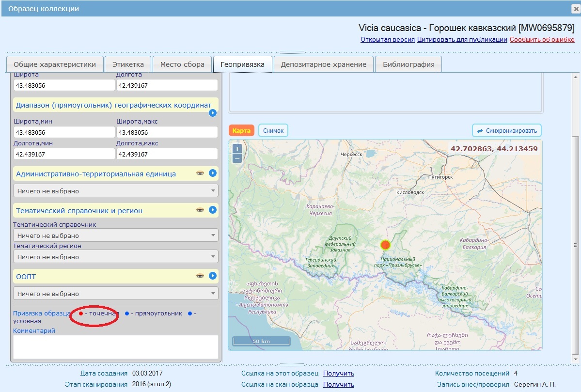Open the Административно-территориальная единица dropdown

pos(115,191)
